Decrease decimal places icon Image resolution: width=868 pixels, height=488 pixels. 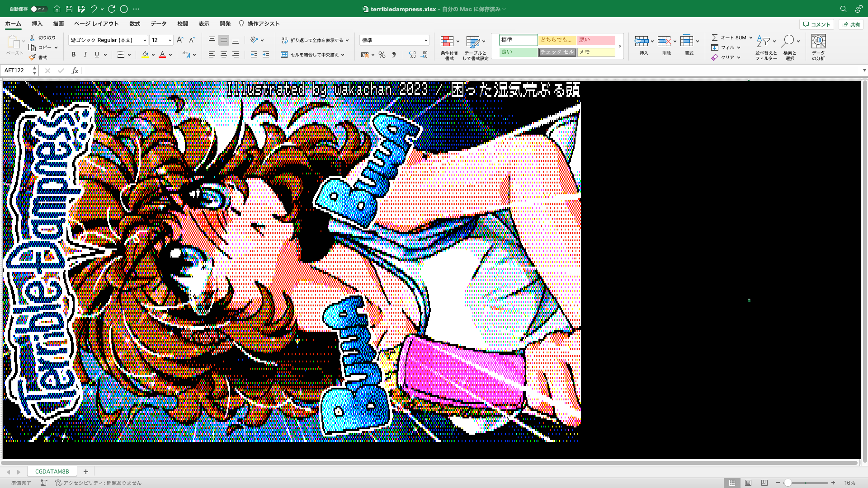[424, 55]
